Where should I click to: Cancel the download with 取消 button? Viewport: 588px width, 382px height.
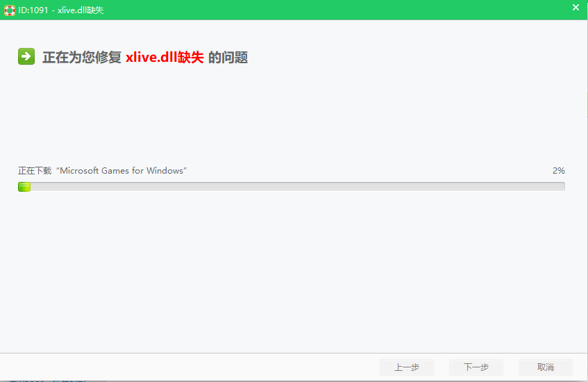click(x=546, y=367)
